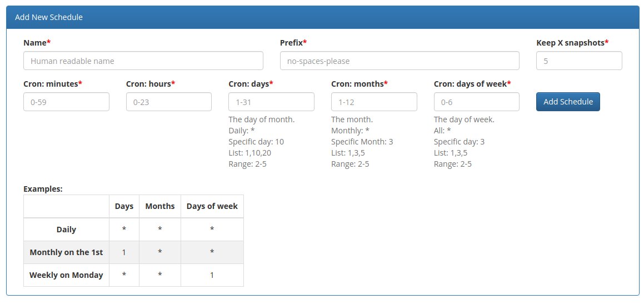This screenshot has height=304, width=644.
Task: Click the Examples heading text
Action: click(43, 189)
